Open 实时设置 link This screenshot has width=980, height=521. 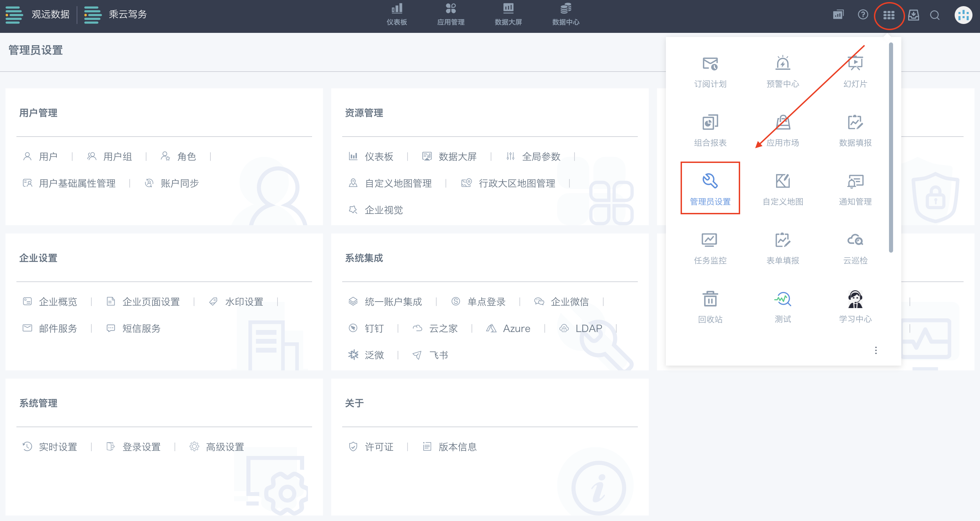coord(50,446)
